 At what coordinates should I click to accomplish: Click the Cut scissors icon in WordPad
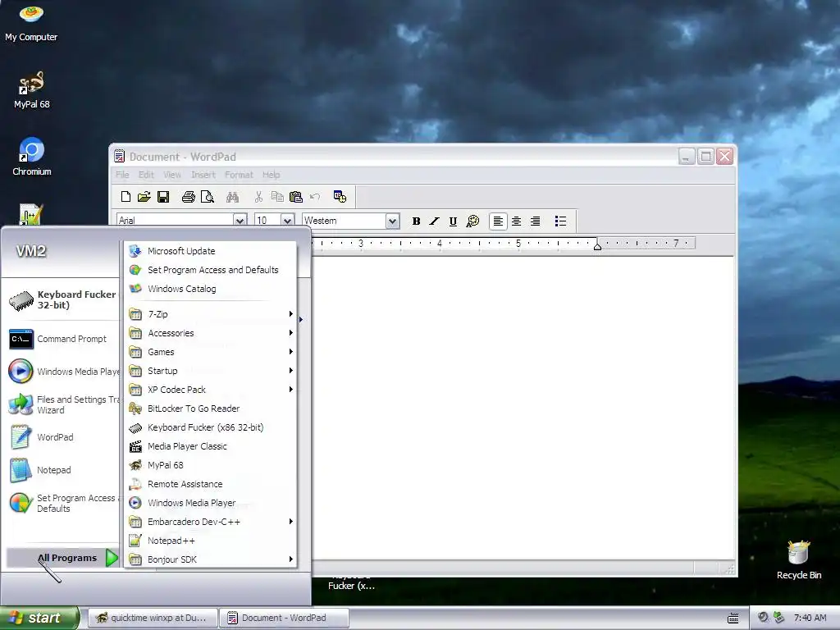click(258, 197)
